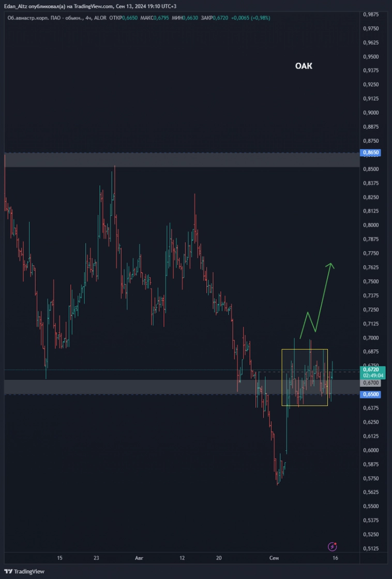The width and height of the screenshot is (392, 579).
Task: Click the ALOR exchange label
Action: point(100,18)
